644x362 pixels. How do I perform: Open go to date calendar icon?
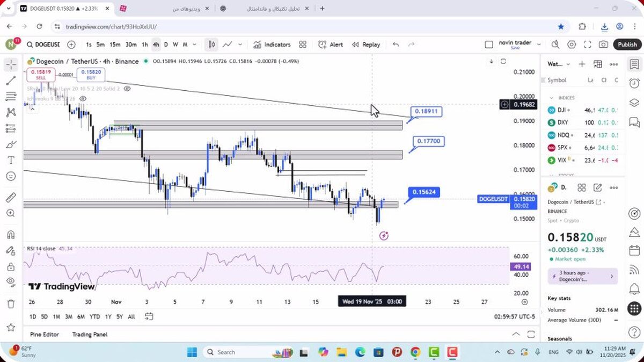click(x=149, y=316)
